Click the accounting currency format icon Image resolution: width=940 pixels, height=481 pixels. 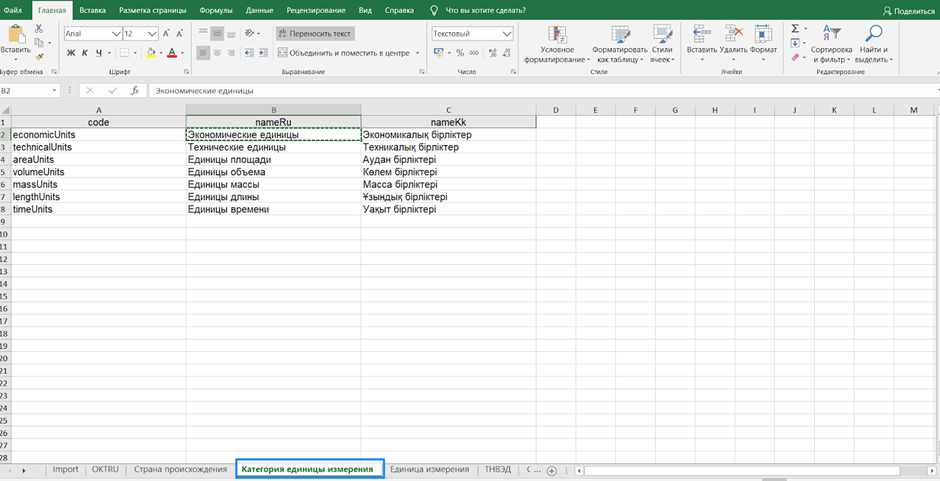438,53
